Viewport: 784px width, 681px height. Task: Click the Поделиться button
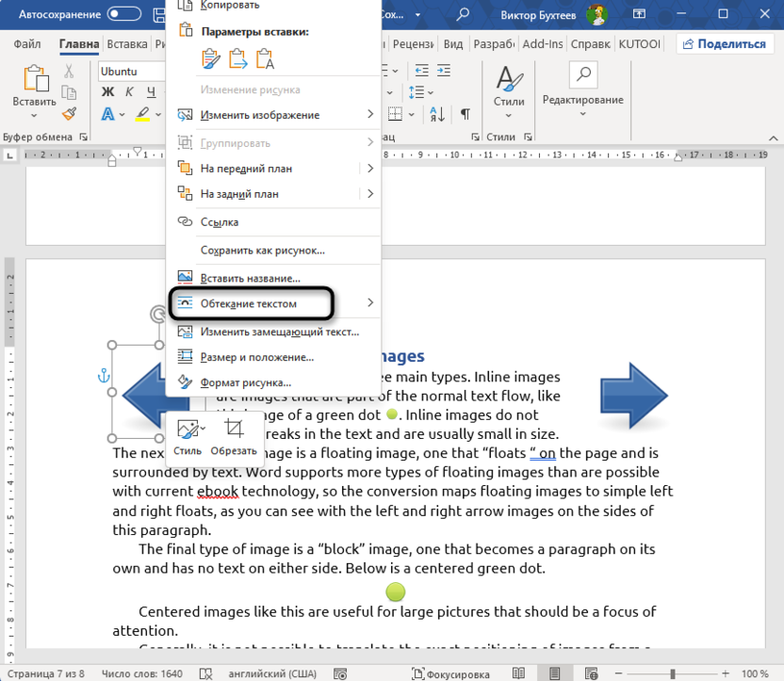(725, 44)
